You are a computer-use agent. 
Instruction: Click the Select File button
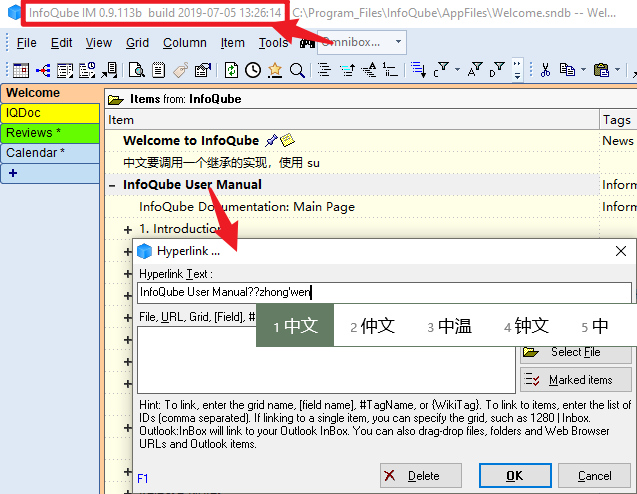[576, 353]
